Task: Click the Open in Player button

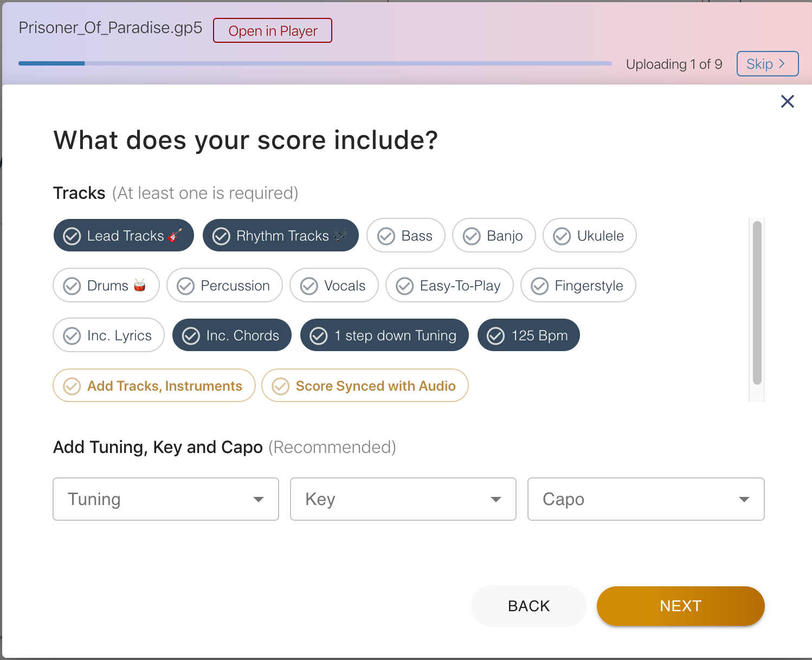Action: pos(273,31)
